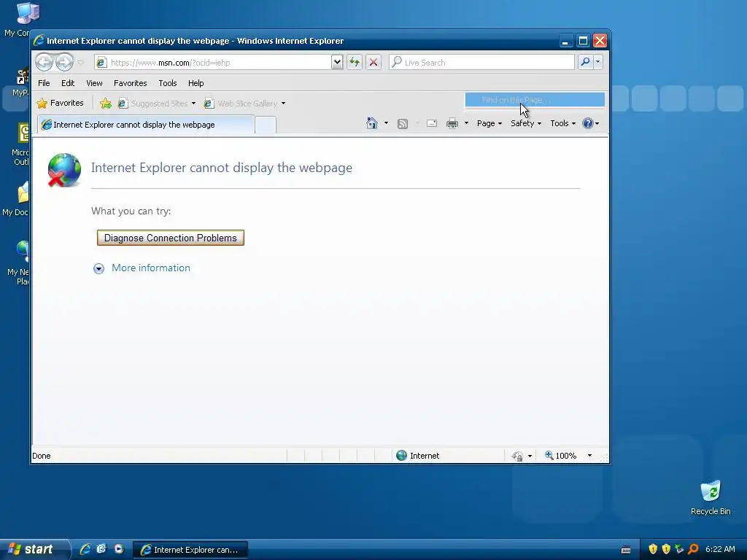Click the Live Search input box
The width and height of the screenshot is (747, 560).
(481, 63)
